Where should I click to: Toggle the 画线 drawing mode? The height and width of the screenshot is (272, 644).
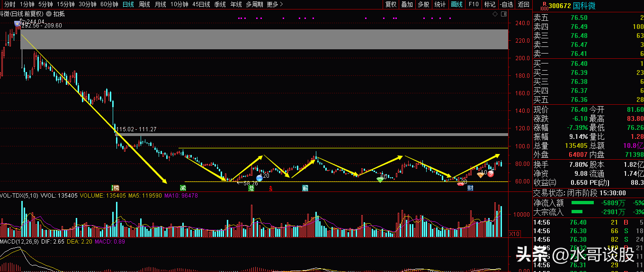coord(456,5)
